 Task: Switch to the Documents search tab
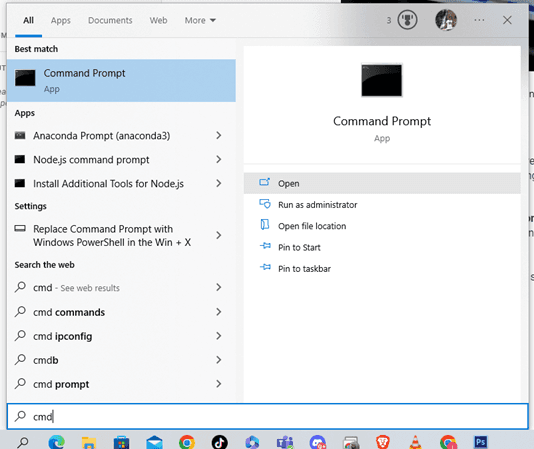(110, 20)
